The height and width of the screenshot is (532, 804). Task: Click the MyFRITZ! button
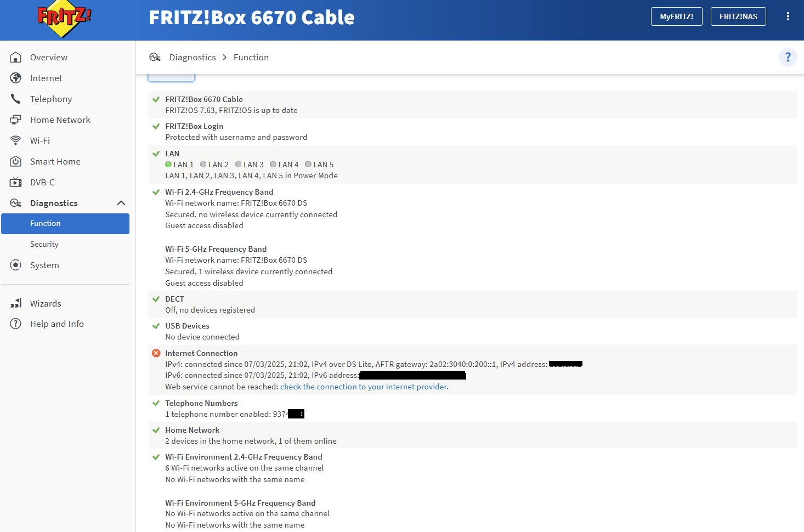[x=676, y=16]
